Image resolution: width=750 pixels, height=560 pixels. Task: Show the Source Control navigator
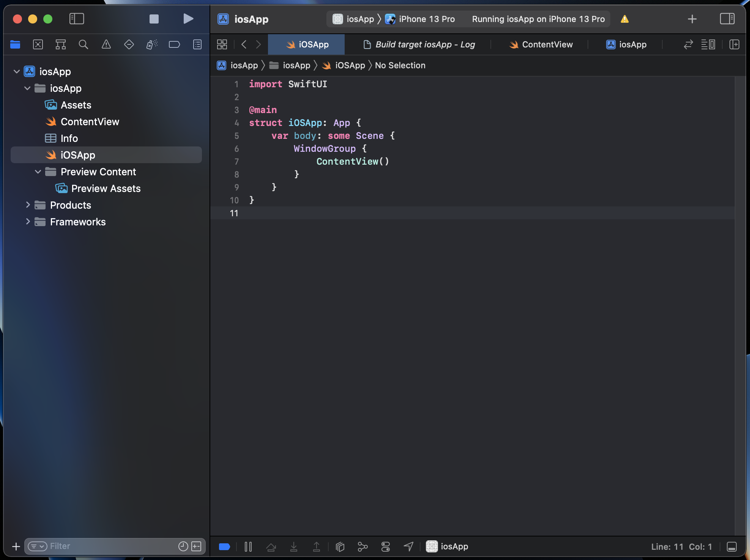(x=38, y=45)
